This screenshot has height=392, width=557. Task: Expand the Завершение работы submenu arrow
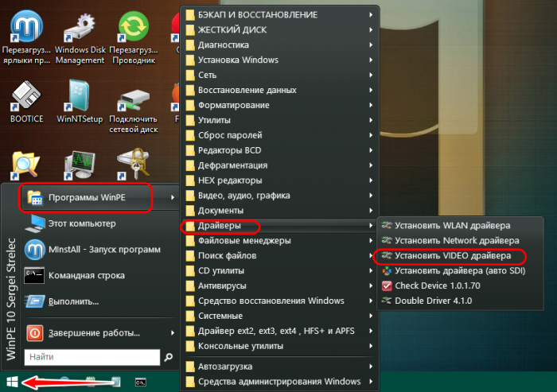tap(173, 332)
